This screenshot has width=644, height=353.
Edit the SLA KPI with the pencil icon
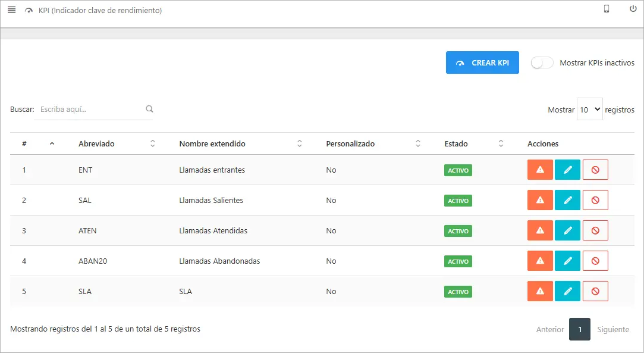coord(567,291)
